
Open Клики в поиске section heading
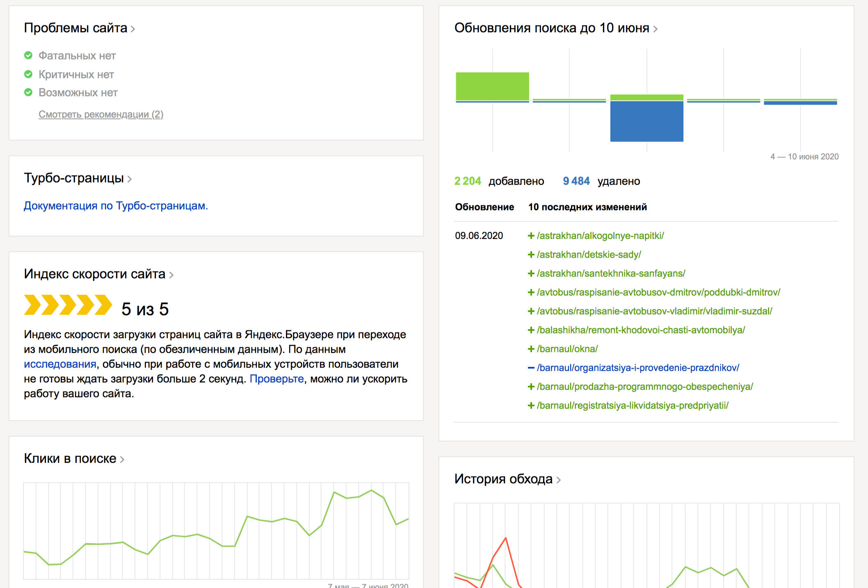coord(70,458)
